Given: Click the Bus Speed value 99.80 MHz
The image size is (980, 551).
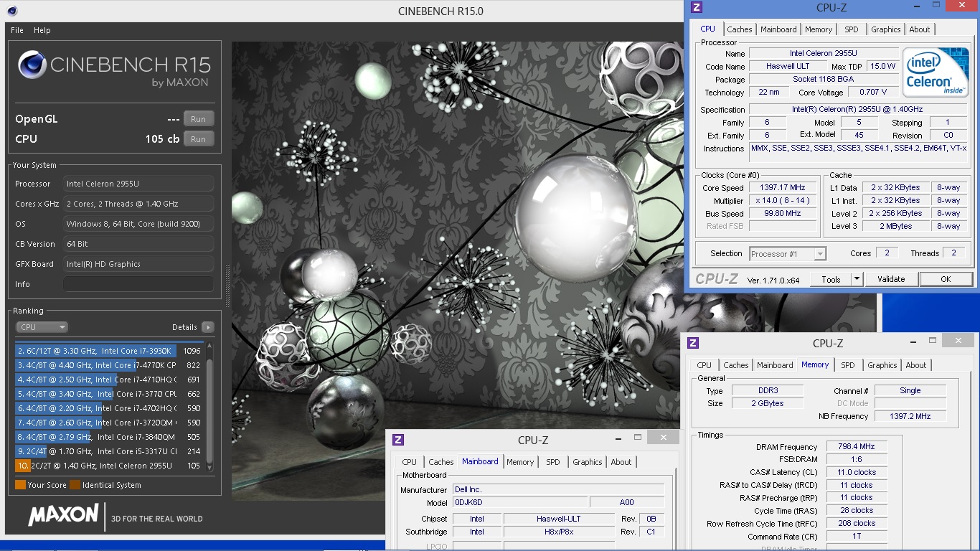Looking at the screenshot, I should coord(784,214).
